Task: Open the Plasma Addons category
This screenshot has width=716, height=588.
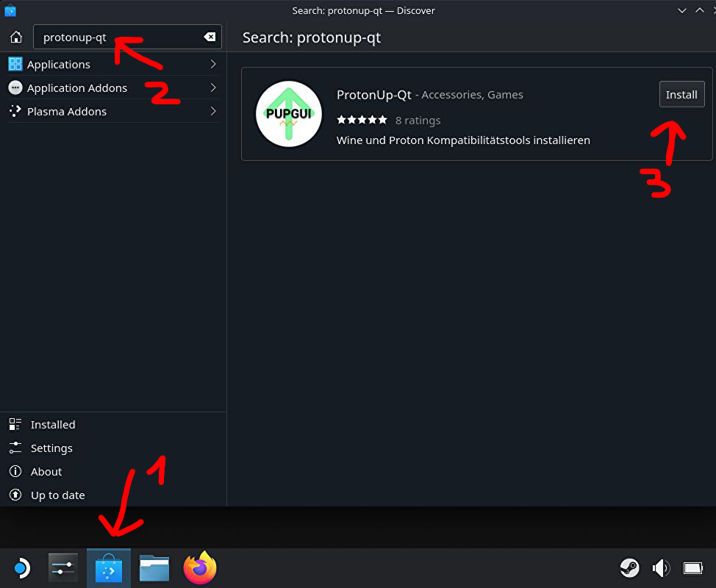Action: pyautogui.click(x=112, y=111)
